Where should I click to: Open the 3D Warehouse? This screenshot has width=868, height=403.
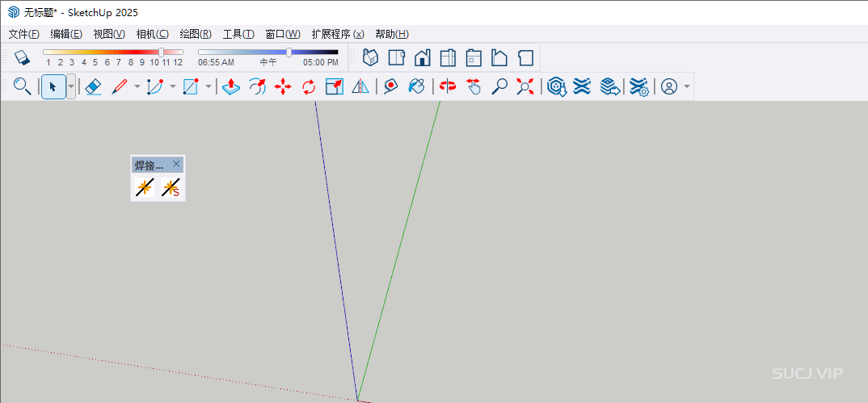tap(556, 86)
